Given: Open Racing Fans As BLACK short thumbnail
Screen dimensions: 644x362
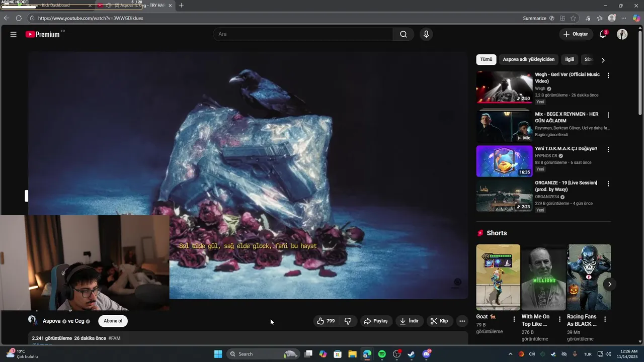Looking at the screenshot, I should 589,277.
